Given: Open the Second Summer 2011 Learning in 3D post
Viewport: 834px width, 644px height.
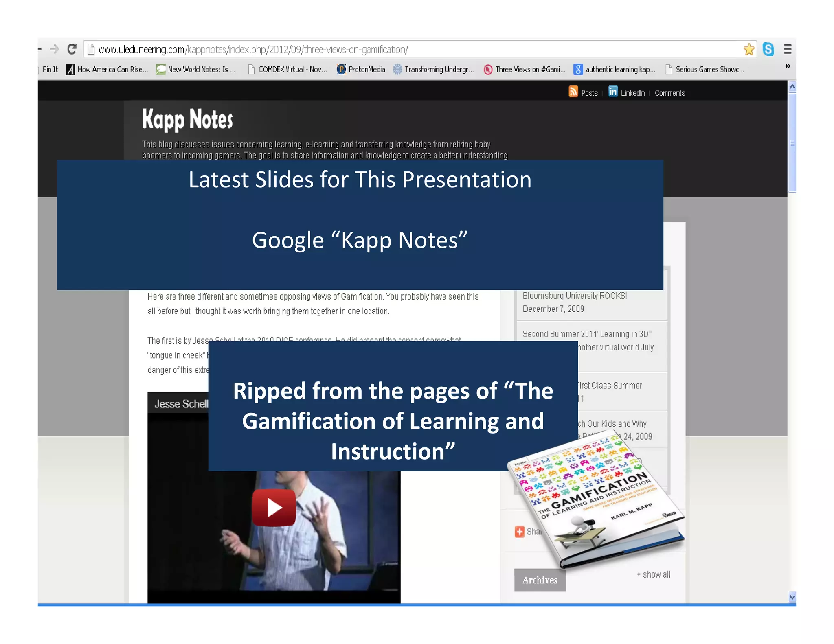Looking at the screenshot, I should click(x=587, y=334).
